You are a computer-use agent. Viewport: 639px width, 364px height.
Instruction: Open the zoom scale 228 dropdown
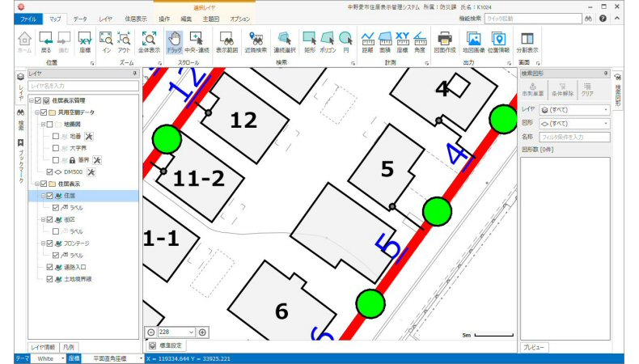[191, 332]
